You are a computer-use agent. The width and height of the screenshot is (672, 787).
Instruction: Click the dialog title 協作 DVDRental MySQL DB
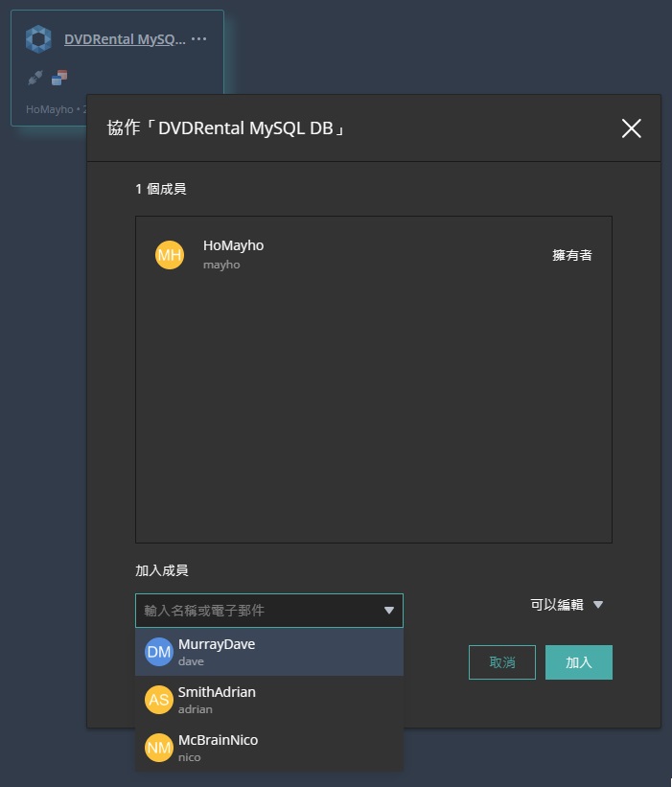pos(226,128)
